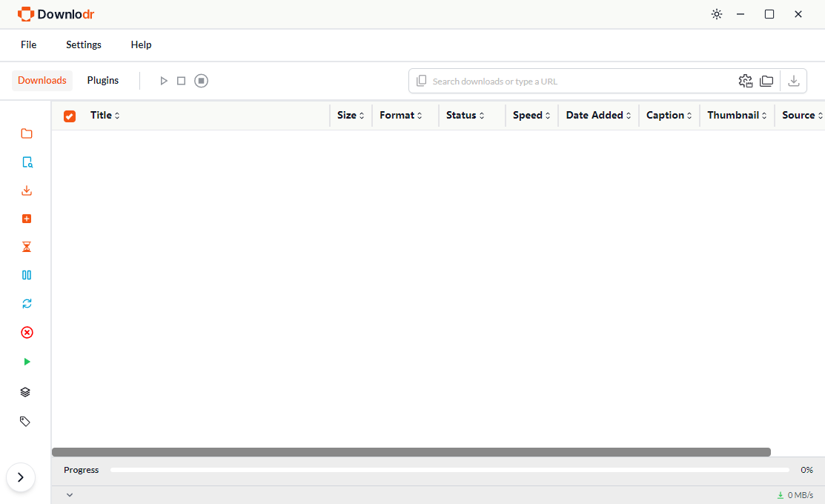Screen dimensions: 825x504
Task: Expand the bottom panel chevron in status bar
Action: (x=70, y=494)
